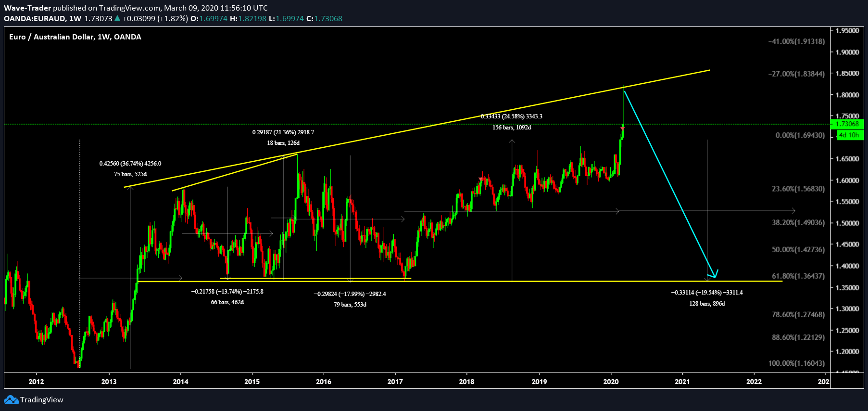Select the -41.00%(1.91318) Fibonacci level
This screenshot has height=411, width=868.
796,41
